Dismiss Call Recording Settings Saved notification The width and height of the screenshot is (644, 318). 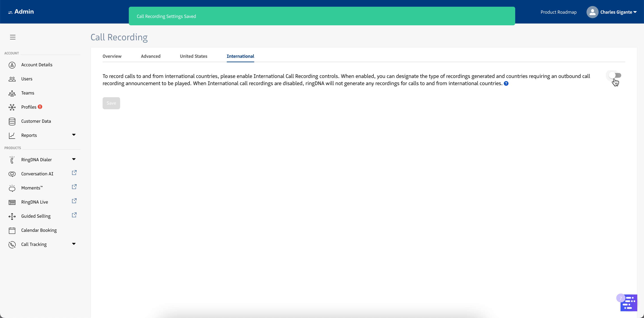pos(322,16)
